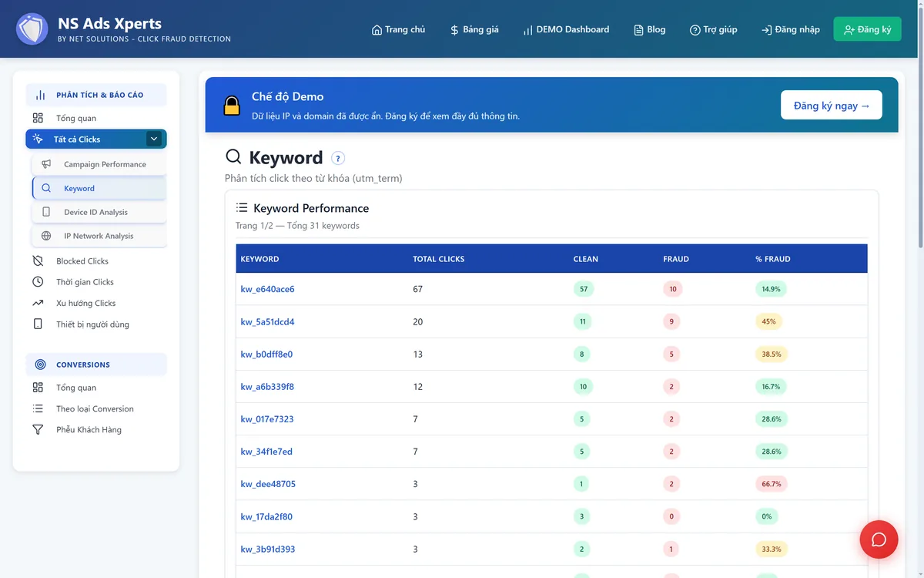The width and height of the screenshot is (924, 578).
Task: Click the lock icon in the demo banner
Action: point(232,106)
